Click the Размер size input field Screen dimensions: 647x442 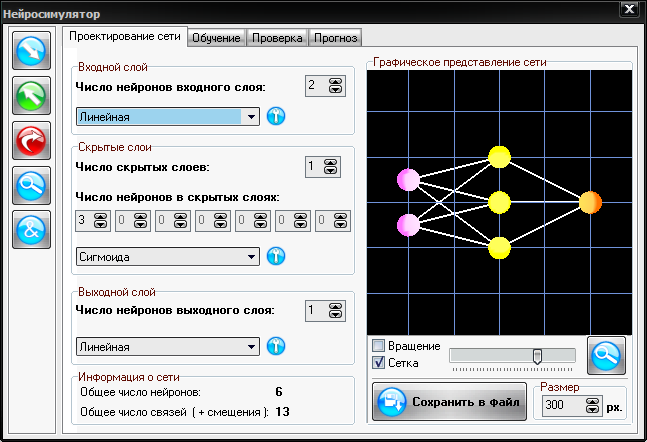pyautogui.click(x=562, y=406)
